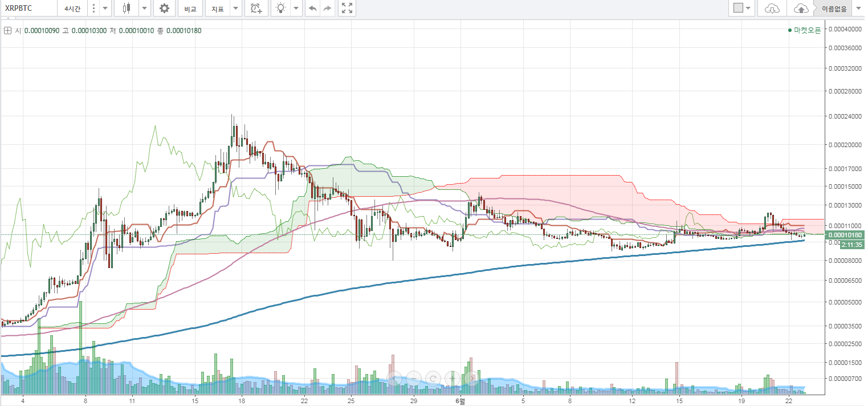Viewport: 868px width, 406px height.
Task: Click the candlestick chart style icon
Action: click(x=127, y=9)
